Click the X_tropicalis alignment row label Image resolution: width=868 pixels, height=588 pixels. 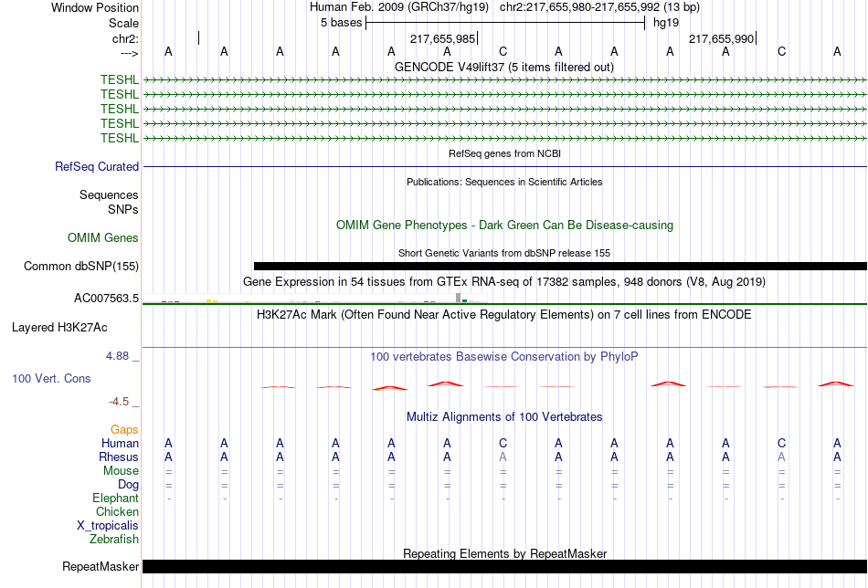[x=108, y=526]
